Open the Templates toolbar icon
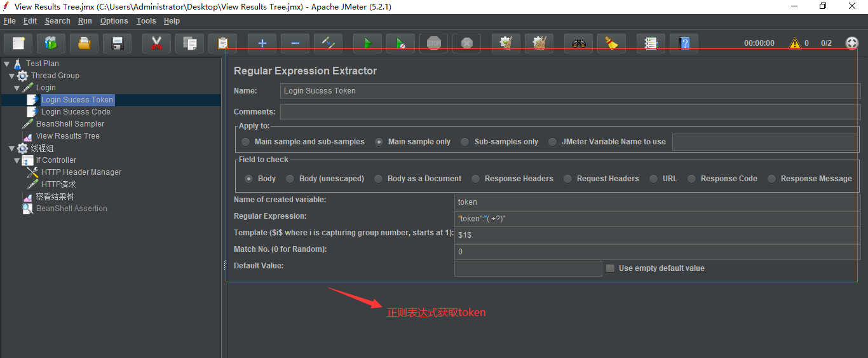Image resolution: width=868 pixels, height=358 pixels. tap(51, 43)
